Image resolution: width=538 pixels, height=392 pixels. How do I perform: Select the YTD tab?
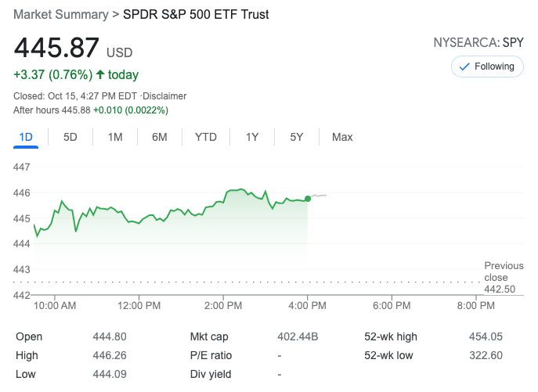tap(206, 137)
